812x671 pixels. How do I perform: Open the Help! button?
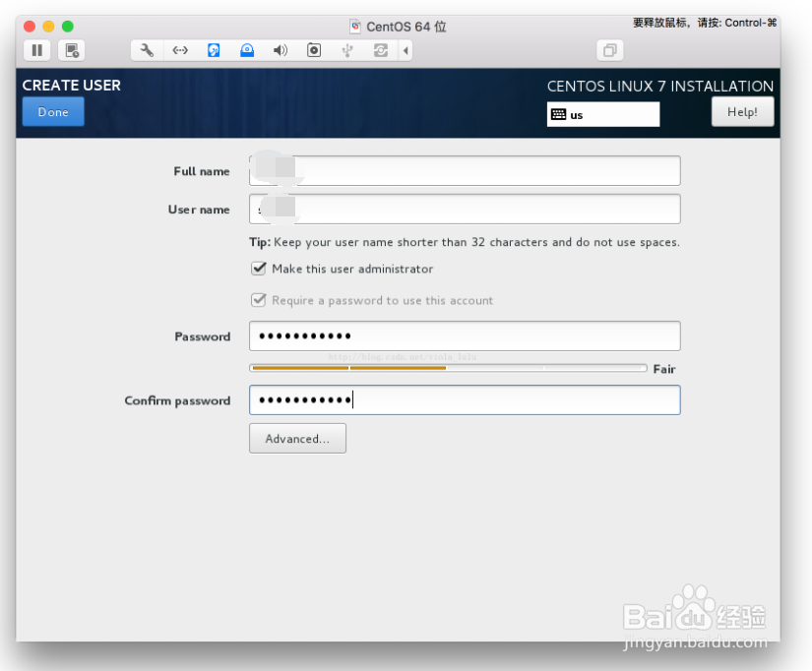742,112
